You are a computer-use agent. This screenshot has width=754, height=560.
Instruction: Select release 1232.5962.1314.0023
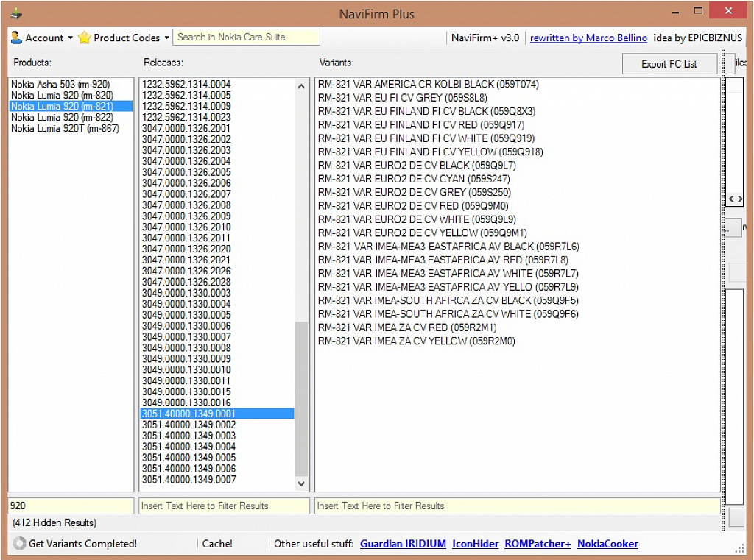(x=217, y=117)
